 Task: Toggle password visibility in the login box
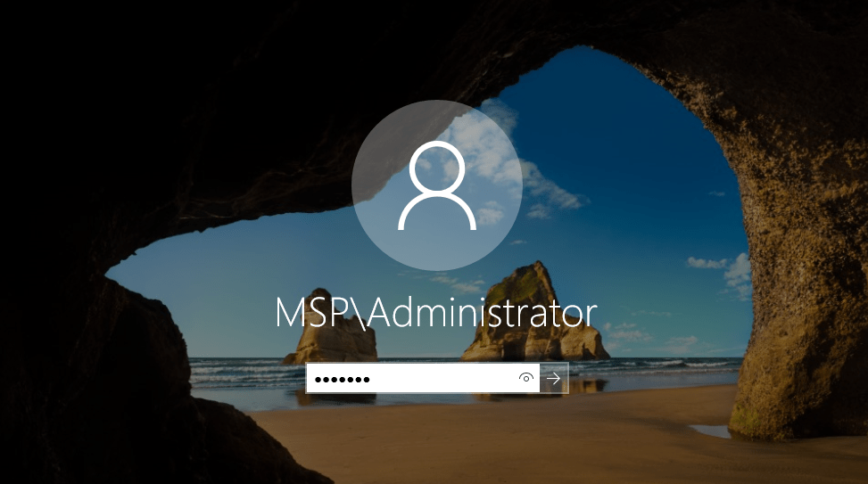[x=526, y=378]
